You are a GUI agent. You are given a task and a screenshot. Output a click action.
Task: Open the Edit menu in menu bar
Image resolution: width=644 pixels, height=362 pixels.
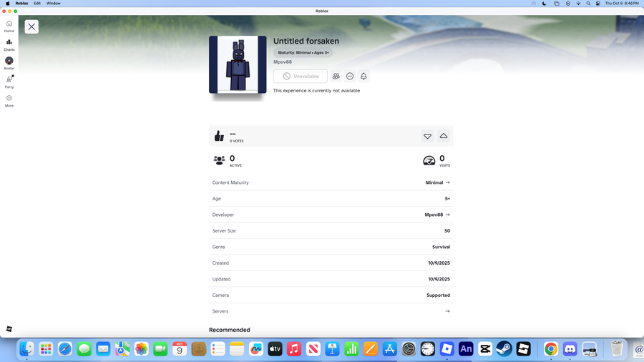37,4
